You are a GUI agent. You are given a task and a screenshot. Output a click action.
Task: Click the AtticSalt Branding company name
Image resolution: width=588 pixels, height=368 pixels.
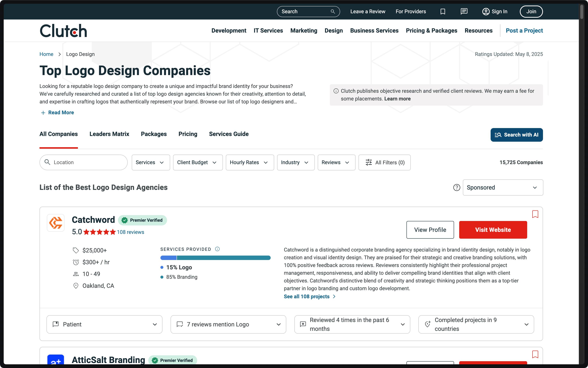[108, 360]
